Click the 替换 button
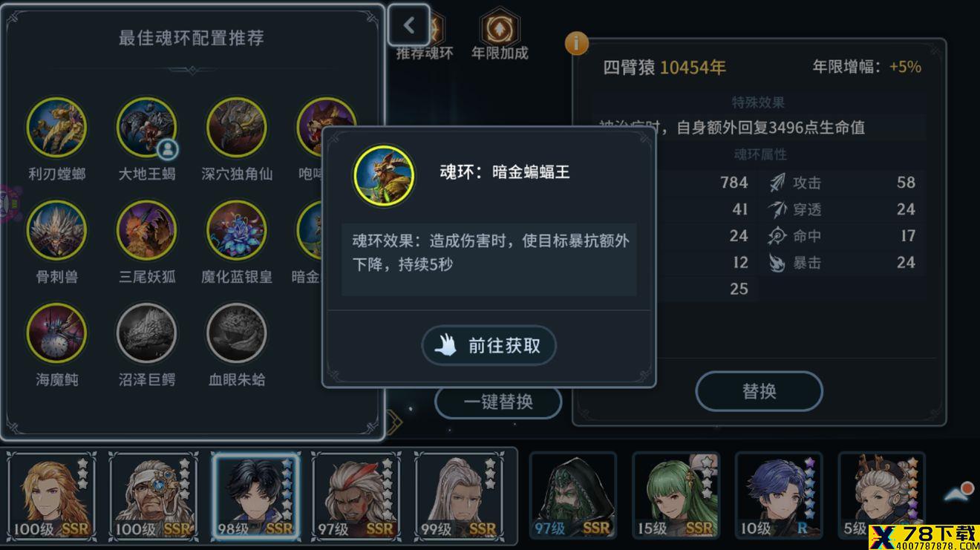This screenshot has width=980, height=550. coord(759,391)
